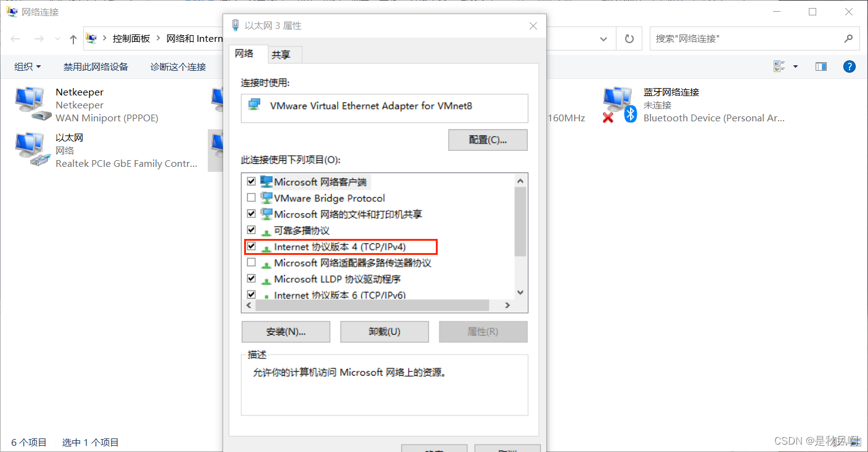Screen dimensions: 868x452
Task: Click the 安装(N)... button
Action: pos(286,331)
